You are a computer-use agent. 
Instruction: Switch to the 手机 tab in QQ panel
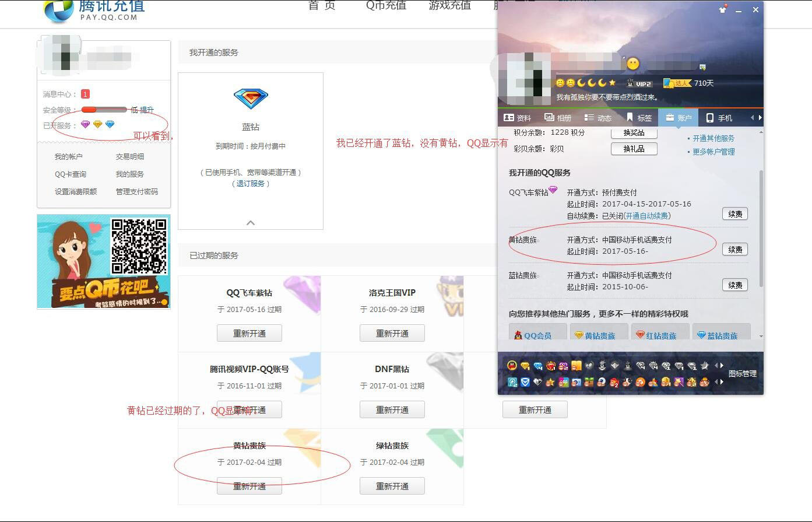point(719,117)
